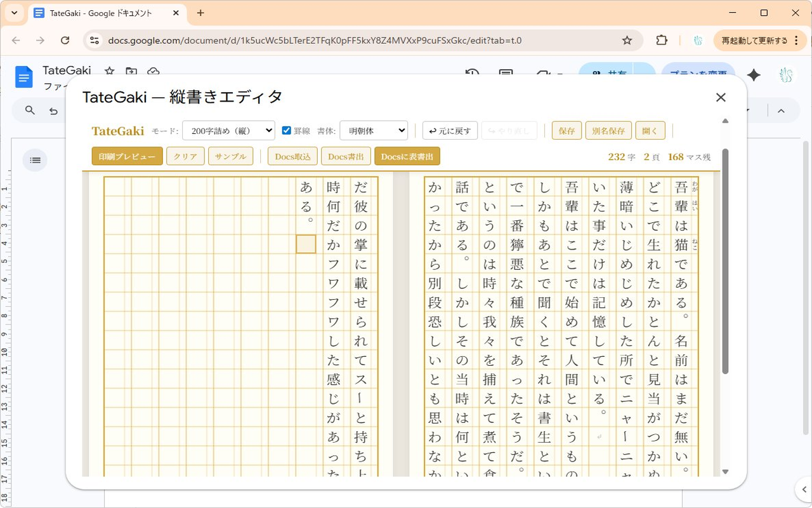The image size is (812, 508).
Task: Go back in the browser
Action: [16, 40]
